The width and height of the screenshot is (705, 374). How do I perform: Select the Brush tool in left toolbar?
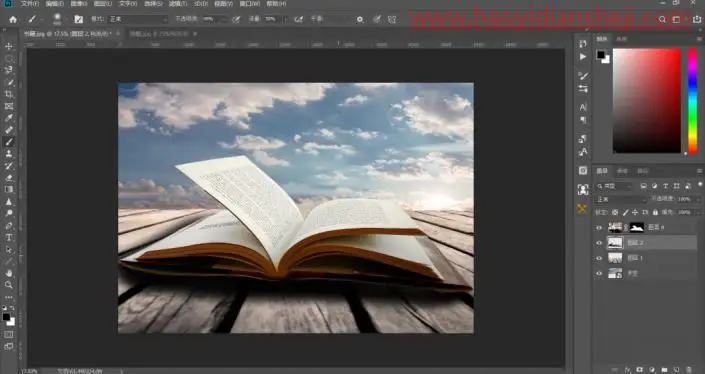[9, 142]
